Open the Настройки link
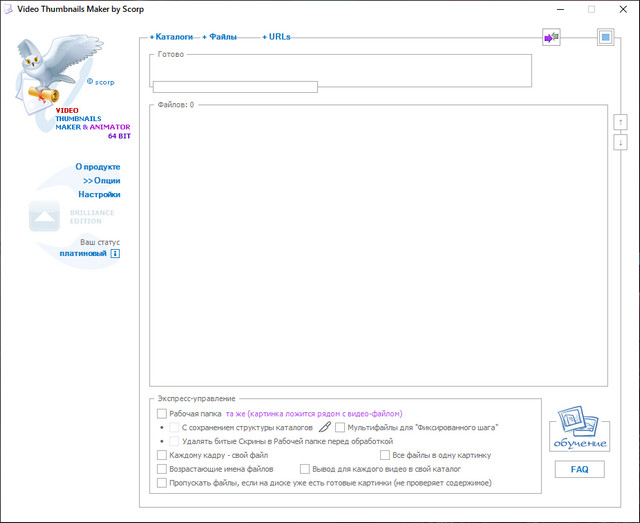 [99, 195]
